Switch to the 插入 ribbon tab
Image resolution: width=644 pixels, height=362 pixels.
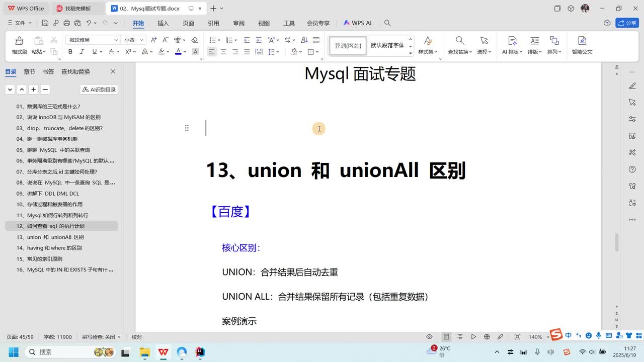(x=163, y=23)
